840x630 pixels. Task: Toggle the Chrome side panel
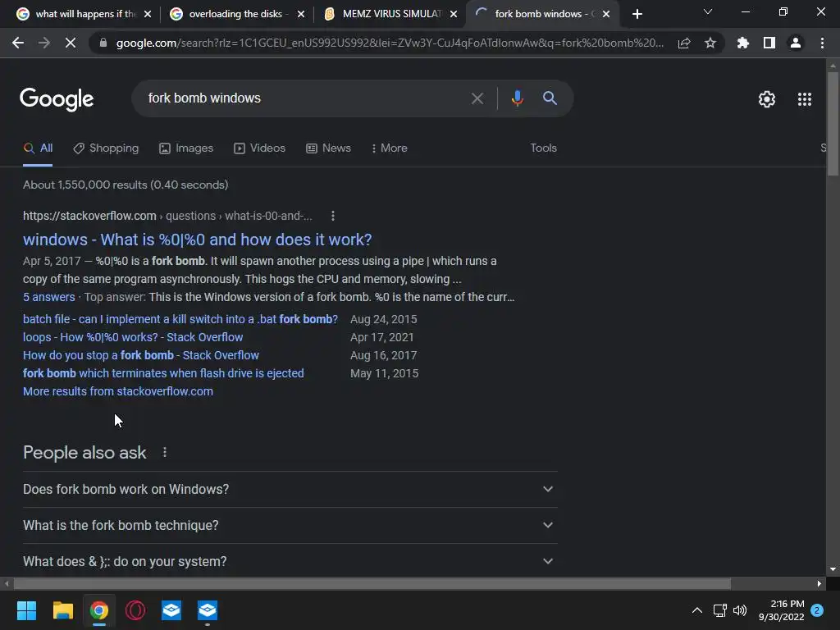(x=769, y=43)
